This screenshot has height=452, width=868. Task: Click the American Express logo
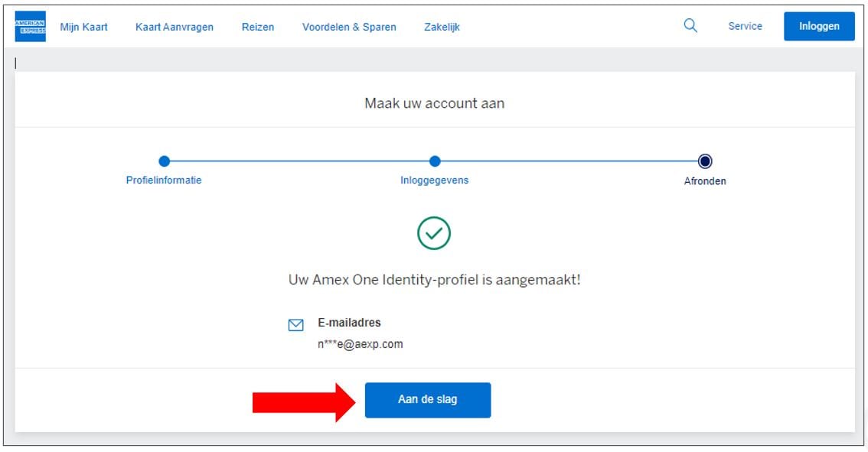click(30, 27)
